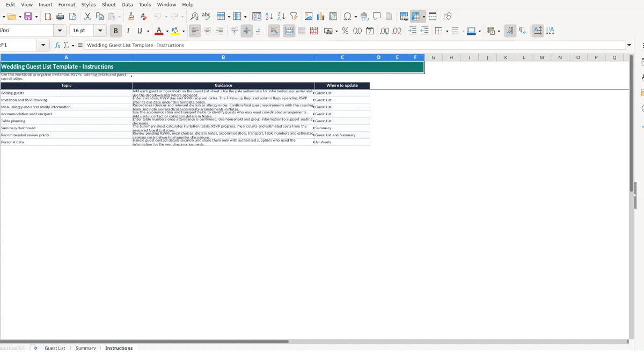Screen dimensions: 644x362
Task: Open the Borders dropdown arrow
Action: [x=447, y=32]
